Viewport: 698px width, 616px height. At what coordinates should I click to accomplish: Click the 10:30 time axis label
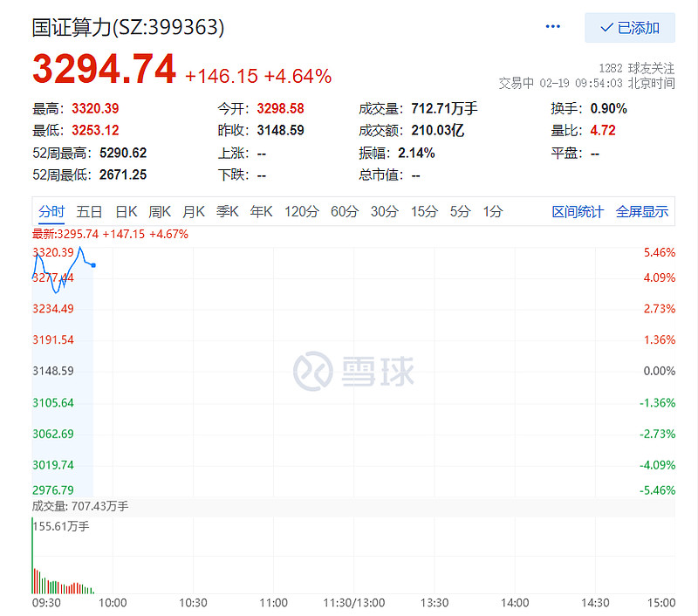193,603
